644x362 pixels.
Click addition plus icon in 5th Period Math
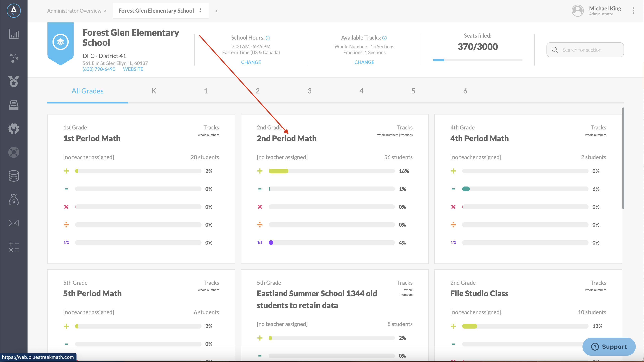[66, 326]
